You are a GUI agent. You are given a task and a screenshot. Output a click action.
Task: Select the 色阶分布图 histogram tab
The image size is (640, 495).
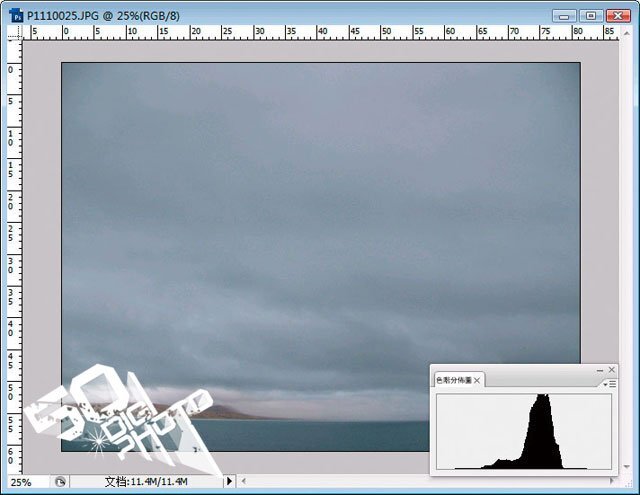(453, 381)
